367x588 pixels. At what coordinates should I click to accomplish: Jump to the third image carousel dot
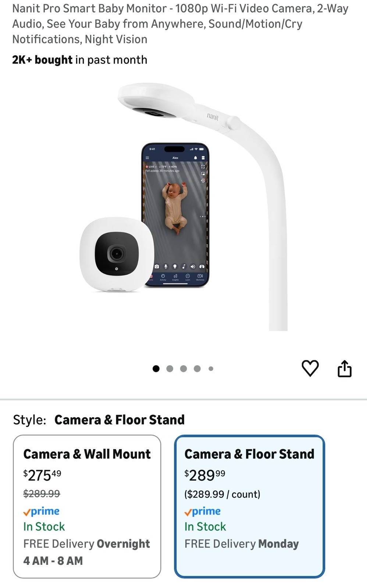point(183,369)
